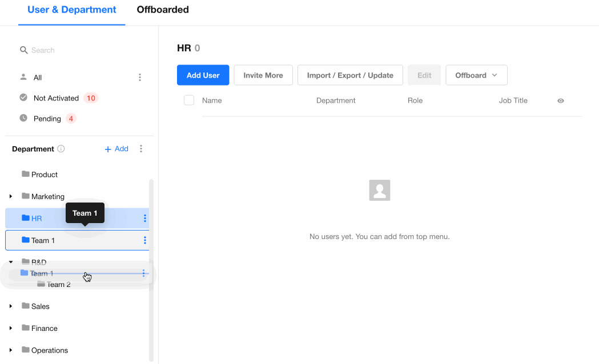Collapse the R&D department tree
The image size is (599, 364).
(x=11, y=262)
